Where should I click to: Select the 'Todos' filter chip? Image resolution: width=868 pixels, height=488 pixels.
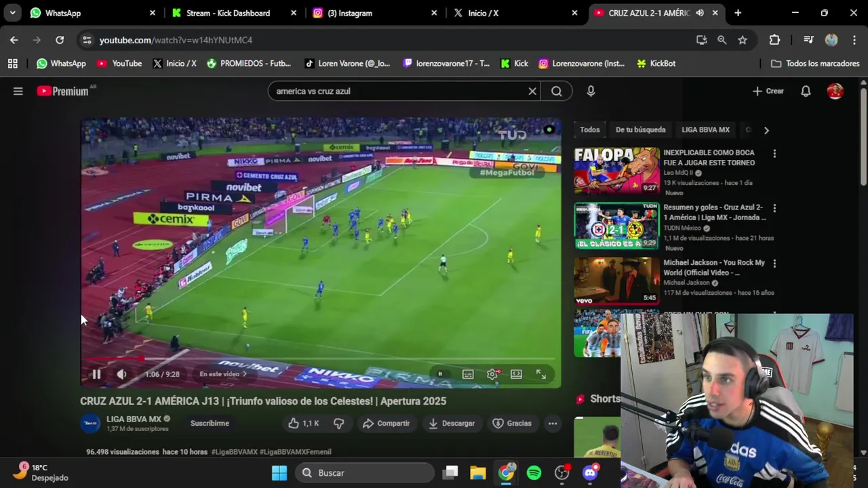(590, 129)
